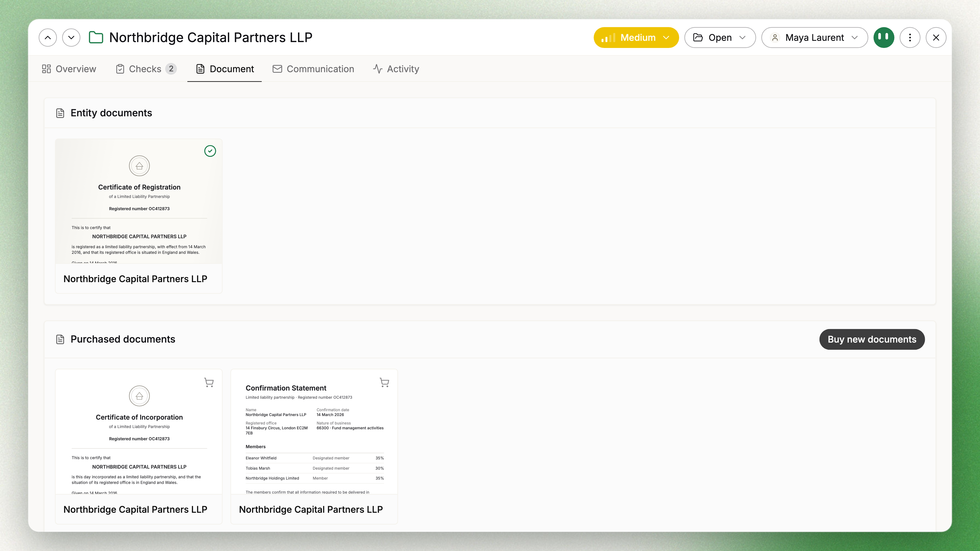Open the Communication tab
Viewport: 980px width, 551px height.
[313, 69]
